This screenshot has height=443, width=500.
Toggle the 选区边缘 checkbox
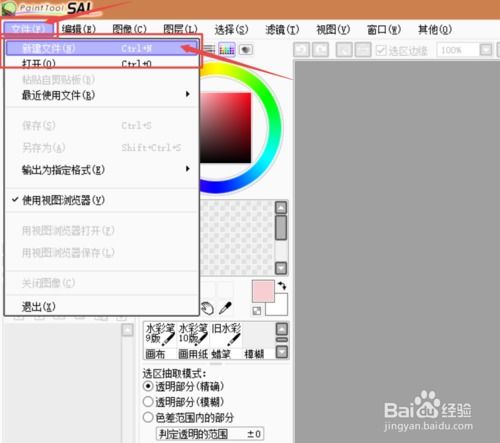(x=381, y=50)
